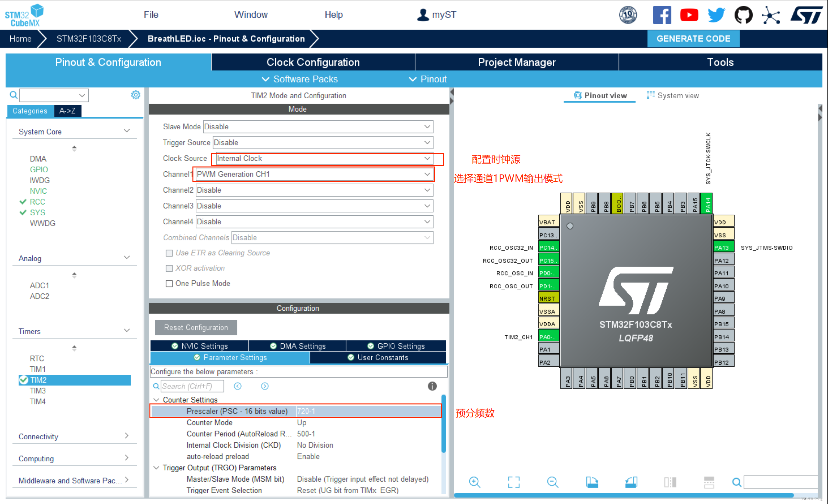This screenshot has height=504, width=828.
Task: Open the Channel3 dropdown
Action: (x=314, y=206)
